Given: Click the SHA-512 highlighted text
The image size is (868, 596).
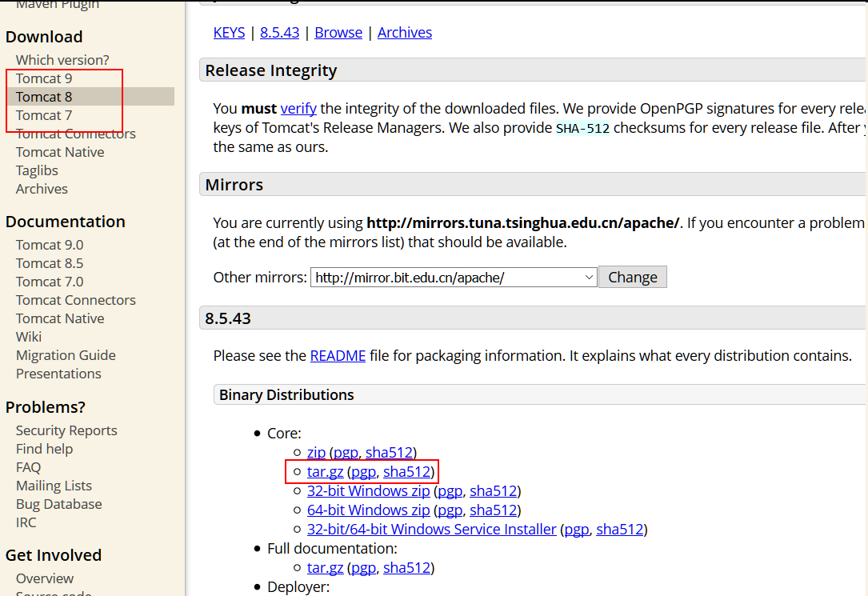Looking at the screenshot, I should (x=582, y=128).
